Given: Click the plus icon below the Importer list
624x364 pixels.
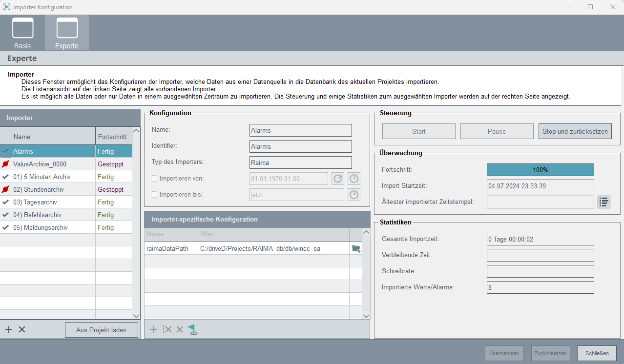Looking at the screenshot, I should point(9,329).
